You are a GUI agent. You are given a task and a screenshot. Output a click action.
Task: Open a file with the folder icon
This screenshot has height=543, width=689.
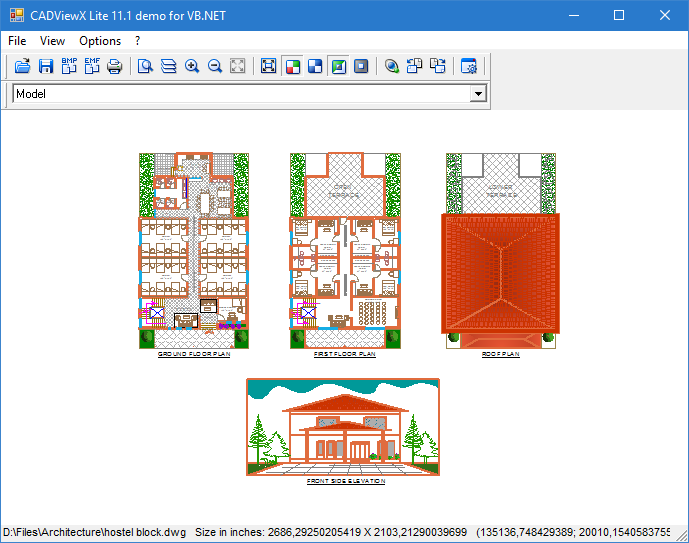(22, 66)
